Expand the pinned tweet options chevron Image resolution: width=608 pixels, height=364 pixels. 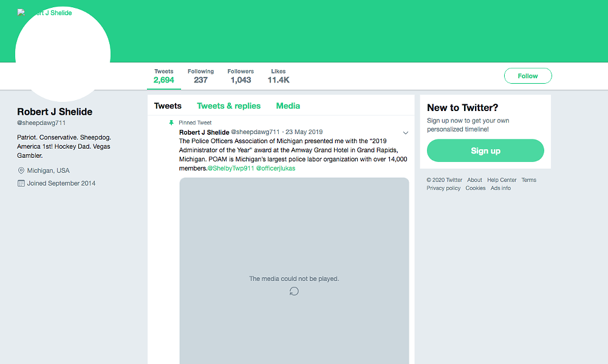point(406,133)
